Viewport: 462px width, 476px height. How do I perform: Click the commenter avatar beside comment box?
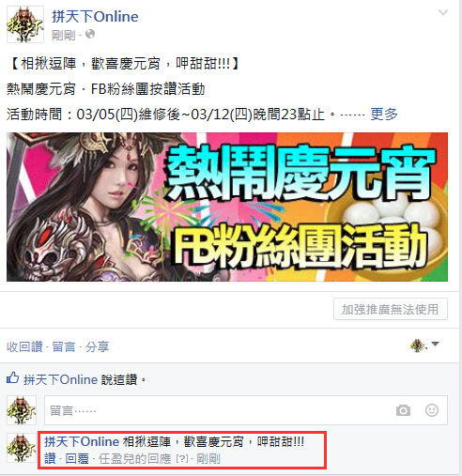22,410
